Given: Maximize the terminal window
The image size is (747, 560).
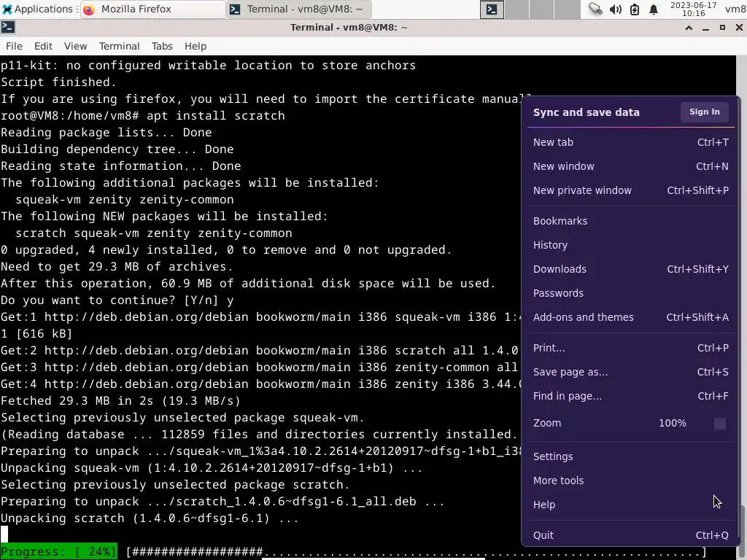Looking at the screenshot, I should pos(722,28).
